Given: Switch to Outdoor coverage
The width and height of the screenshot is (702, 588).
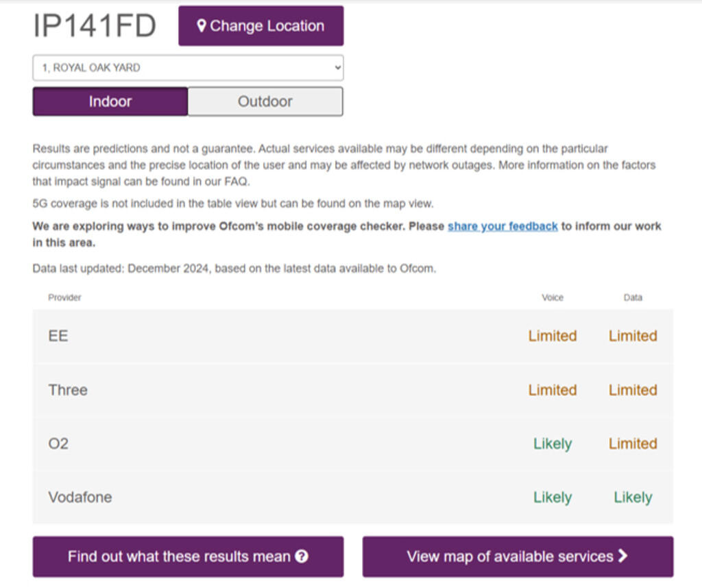Looking at the screenshot, I should pyautogui.click(x=265, y=101).
